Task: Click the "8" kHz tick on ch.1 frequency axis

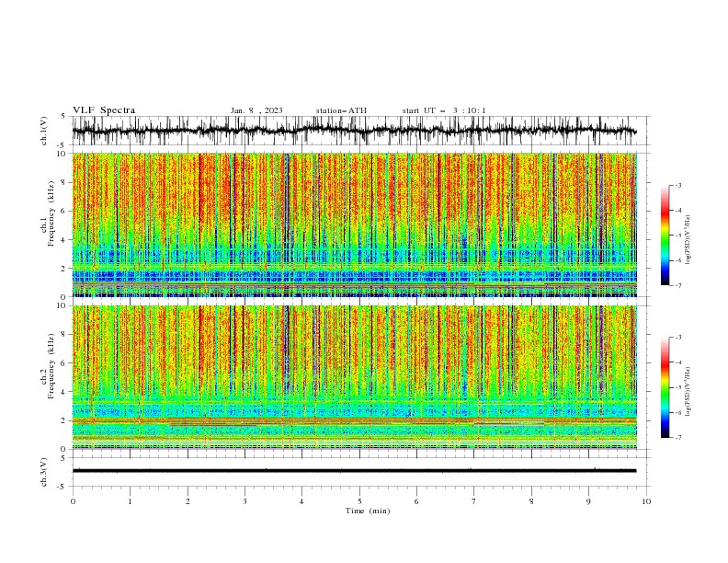Action: coord(63,182)
